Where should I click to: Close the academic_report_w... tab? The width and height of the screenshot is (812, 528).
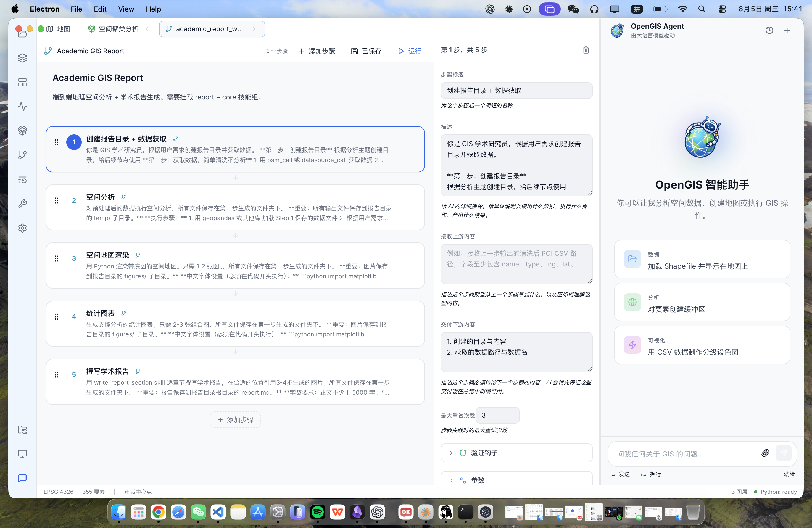point(255,29)
